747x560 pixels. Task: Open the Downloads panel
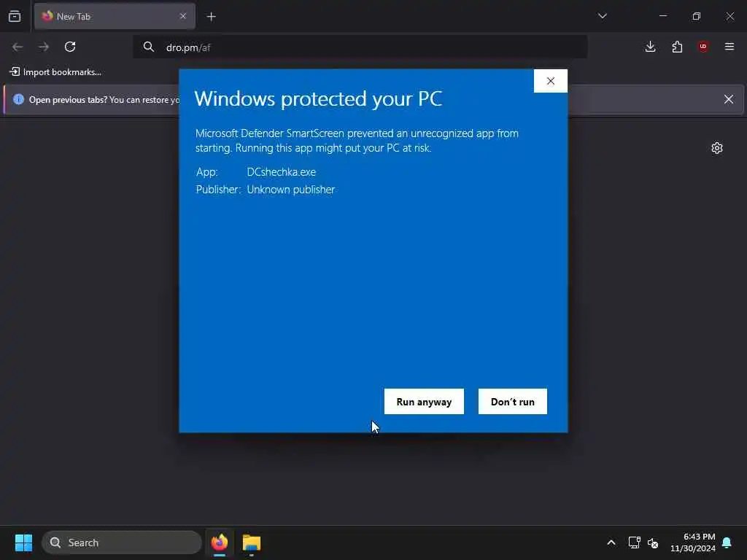tap(650, 47)
